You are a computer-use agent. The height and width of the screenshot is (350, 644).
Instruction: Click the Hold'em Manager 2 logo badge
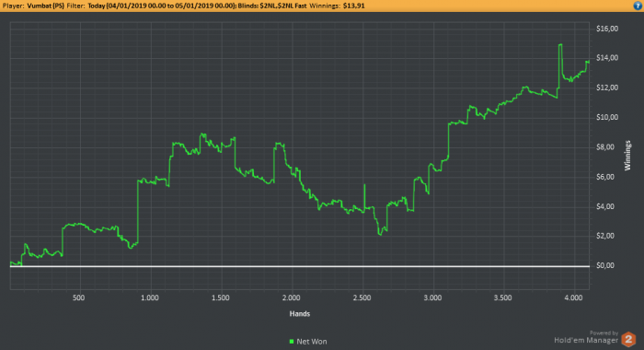pyautogui.click(x=628, y=339)
